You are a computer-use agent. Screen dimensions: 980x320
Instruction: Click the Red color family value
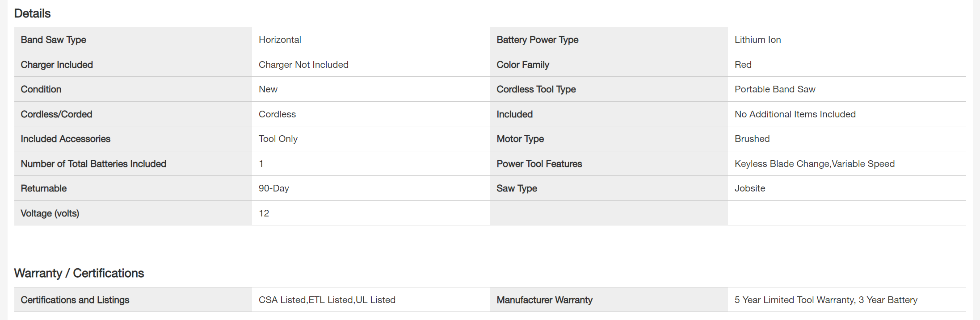pyautogui.click(x=743, y=65)
